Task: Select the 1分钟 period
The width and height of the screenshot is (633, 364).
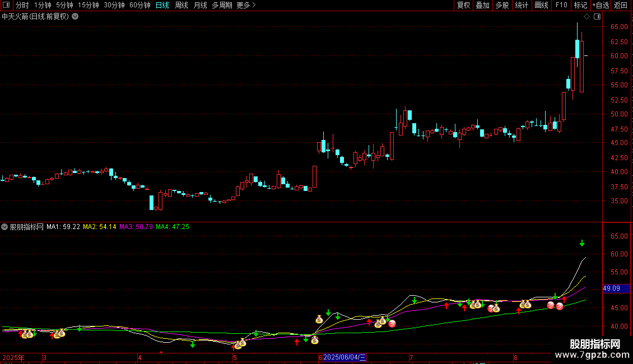Action: tap(43, 5)
